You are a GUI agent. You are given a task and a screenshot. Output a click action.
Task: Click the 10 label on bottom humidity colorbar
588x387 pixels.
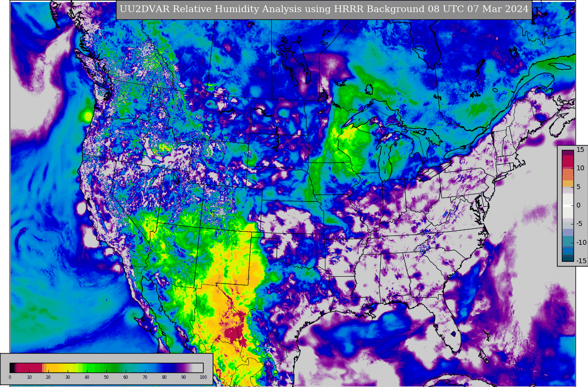(x=29, y=377)
